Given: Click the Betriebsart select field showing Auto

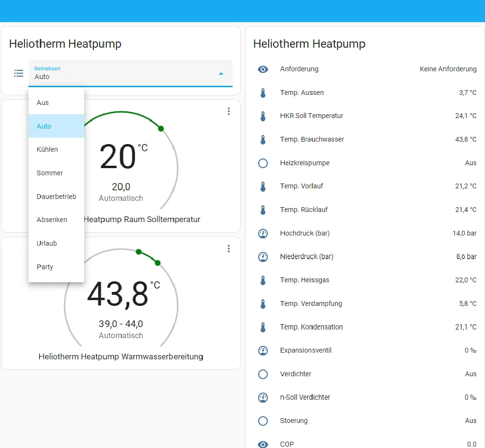Looking at the screenshot, I should 130,73.
